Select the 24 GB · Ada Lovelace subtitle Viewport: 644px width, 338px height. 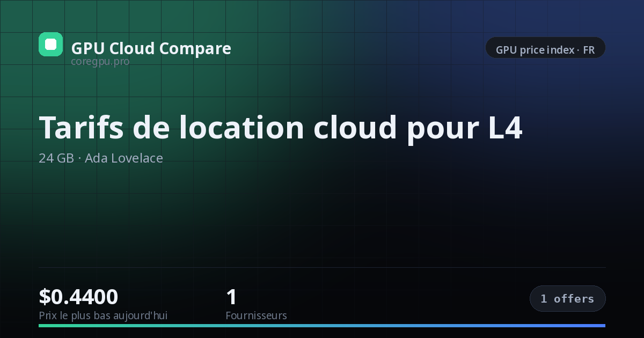coord(101,158)
